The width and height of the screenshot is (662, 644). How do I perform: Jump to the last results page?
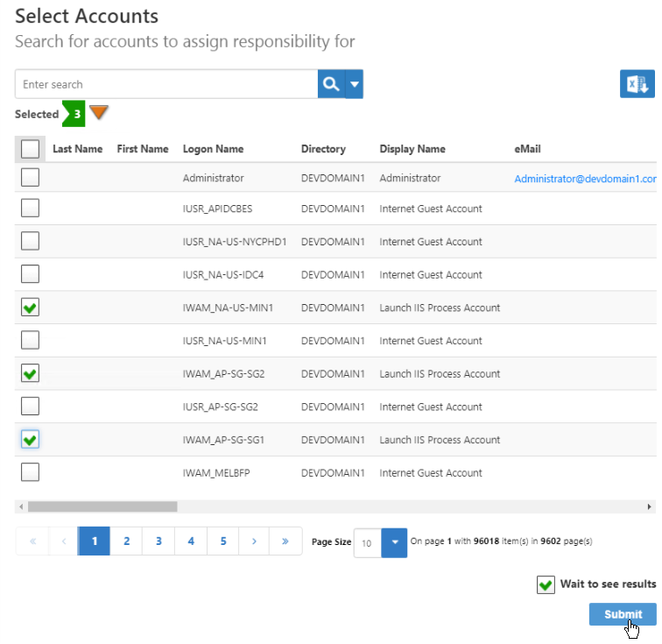tap(285, 541)
